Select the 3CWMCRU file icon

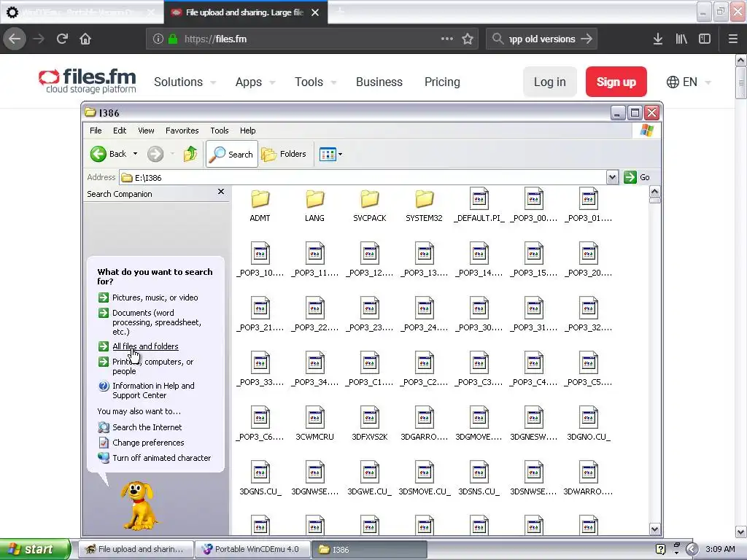[x=315, y=417]
